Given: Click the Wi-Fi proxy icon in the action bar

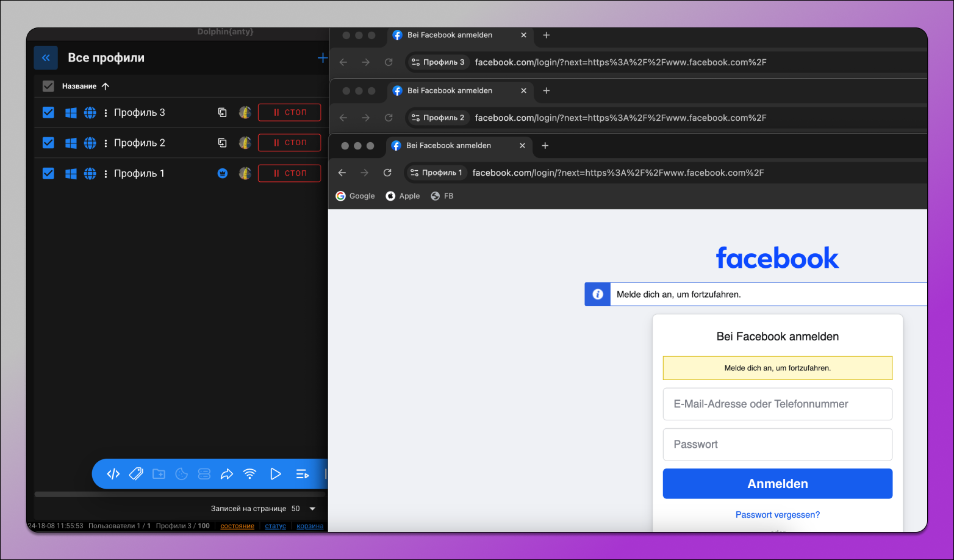Looking at the screenshot, I should [249, 474].
